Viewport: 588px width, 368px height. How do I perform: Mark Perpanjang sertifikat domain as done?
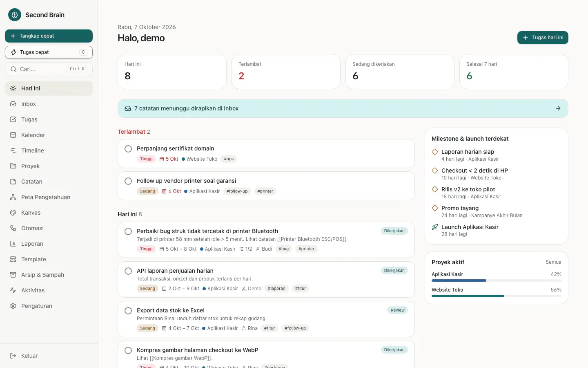(128, 149)
